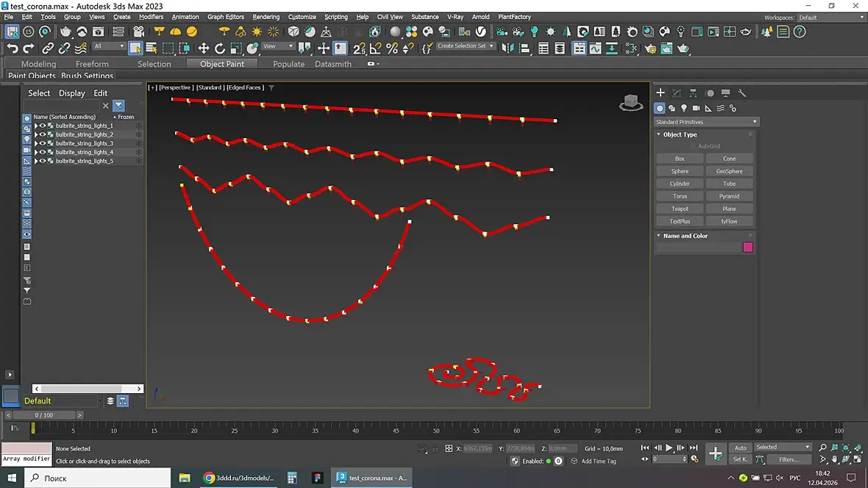Click the Percent Snap toggle icon
The width and height of the screenshot is (868, 488).
pos(392,49)
